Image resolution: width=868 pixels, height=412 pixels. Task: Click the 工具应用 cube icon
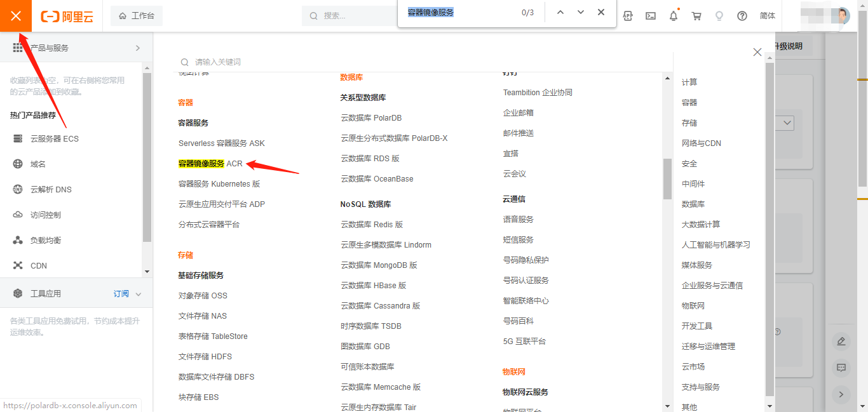pyautogui.click(x=18, y=293)
